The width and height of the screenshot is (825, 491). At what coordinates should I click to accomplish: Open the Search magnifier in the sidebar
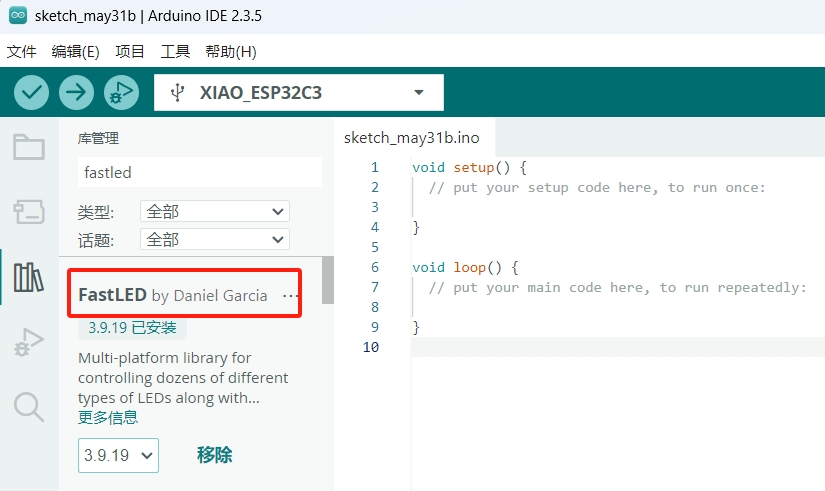pyautogui.click(x=29, y=407)
